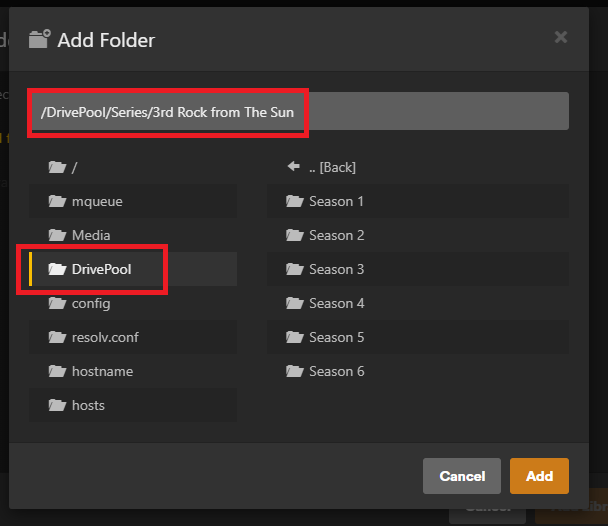Click the folder icon beside Season 6

[294, 371]
